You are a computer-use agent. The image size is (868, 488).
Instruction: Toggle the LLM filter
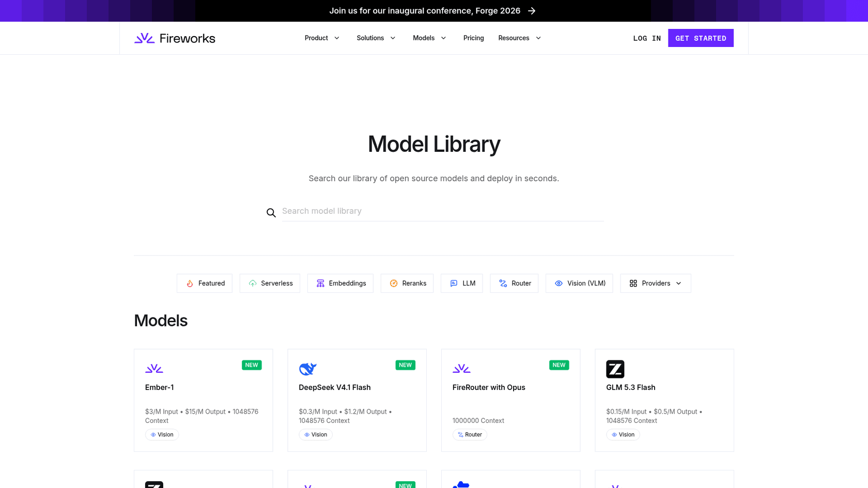click(x=462, y=284)
